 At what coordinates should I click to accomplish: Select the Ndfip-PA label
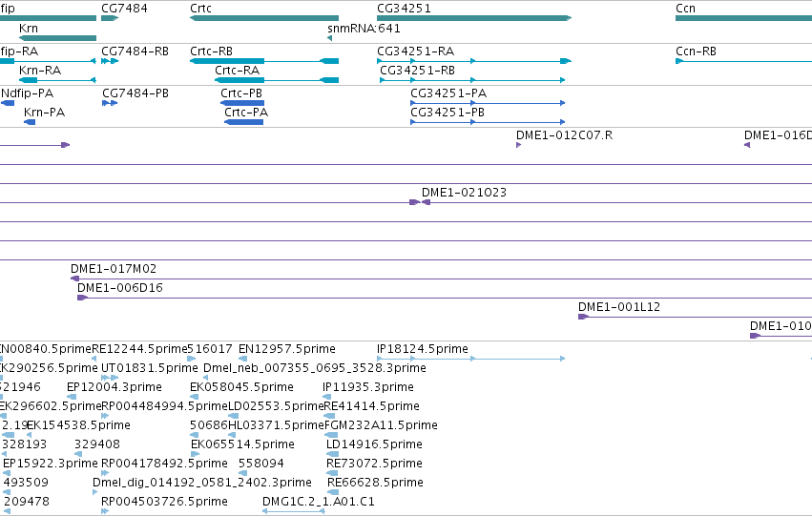pyautogui.click(x=27, y=93)
